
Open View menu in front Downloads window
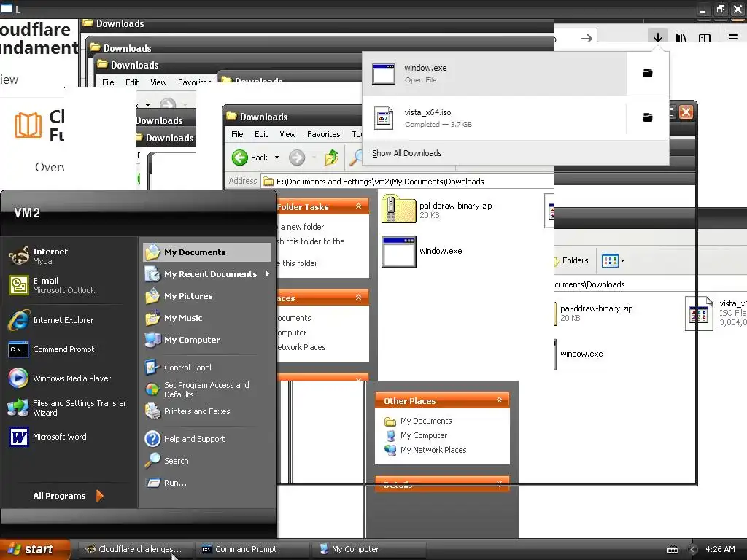click(287, 134)
